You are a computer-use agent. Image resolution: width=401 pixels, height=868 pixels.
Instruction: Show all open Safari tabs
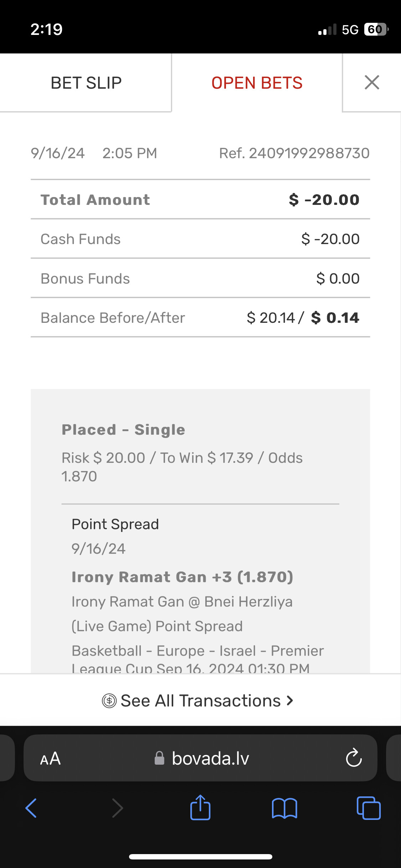(369, 808)
